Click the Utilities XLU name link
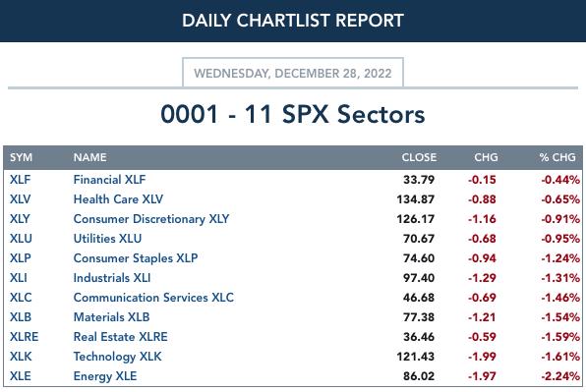 [107, 239]
